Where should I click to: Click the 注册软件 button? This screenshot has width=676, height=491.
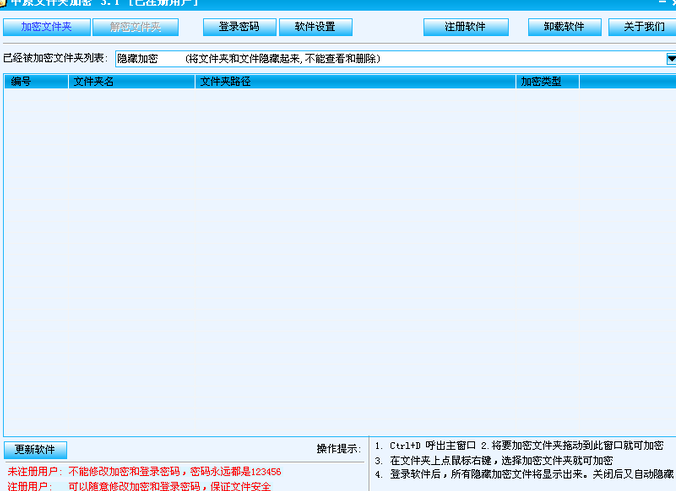click(466, 27)
